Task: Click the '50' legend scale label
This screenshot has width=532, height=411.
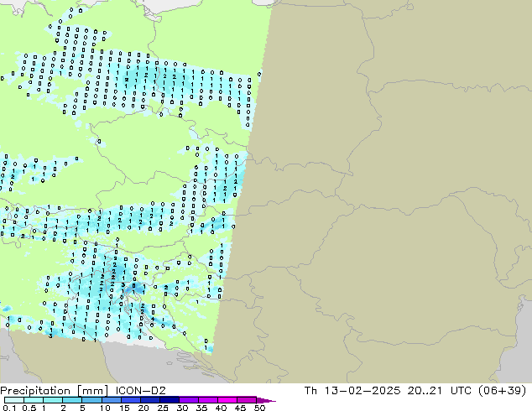Action: pyautogui.click(x=259, y=408)
